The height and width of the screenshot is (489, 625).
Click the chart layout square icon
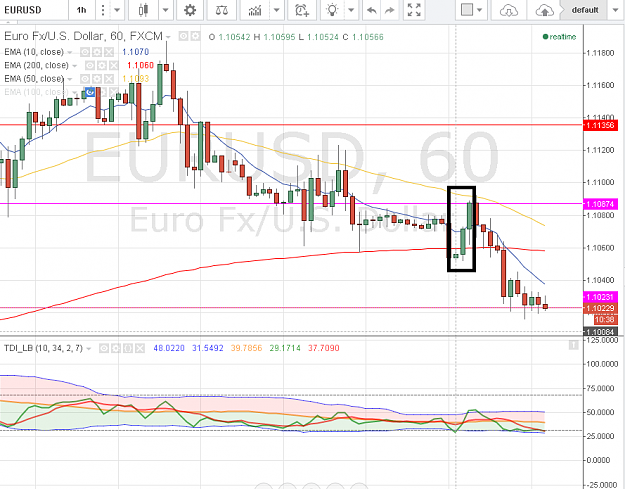point(467,10)
